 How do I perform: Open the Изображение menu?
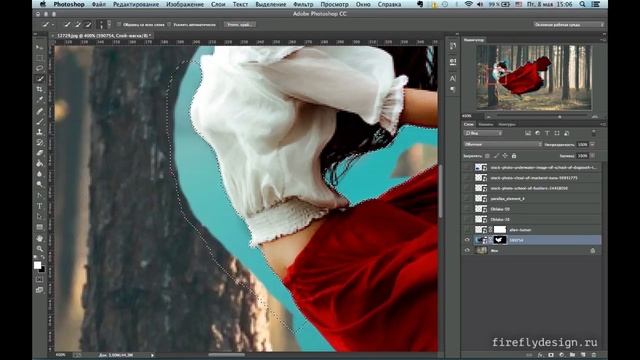coord(184,4)
